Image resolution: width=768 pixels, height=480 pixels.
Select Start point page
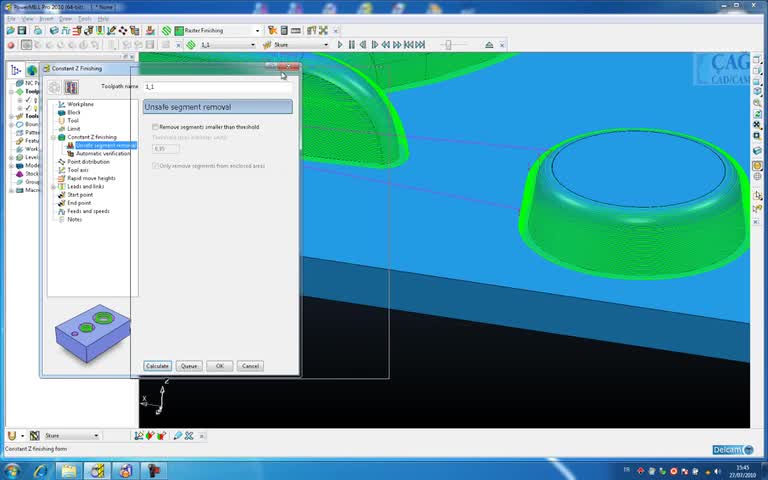[80, 195]
